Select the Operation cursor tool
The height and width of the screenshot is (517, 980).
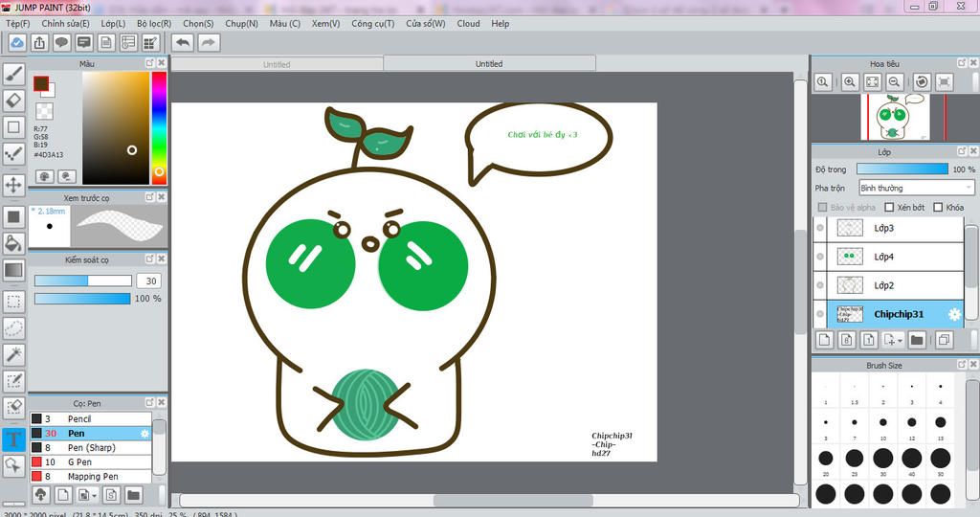coord(13,465)
